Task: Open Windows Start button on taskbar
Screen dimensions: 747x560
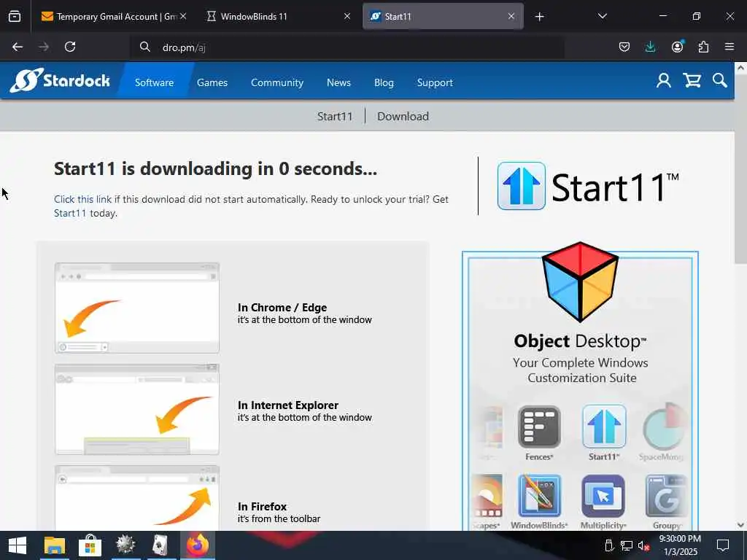Action: tap(18, 545)
